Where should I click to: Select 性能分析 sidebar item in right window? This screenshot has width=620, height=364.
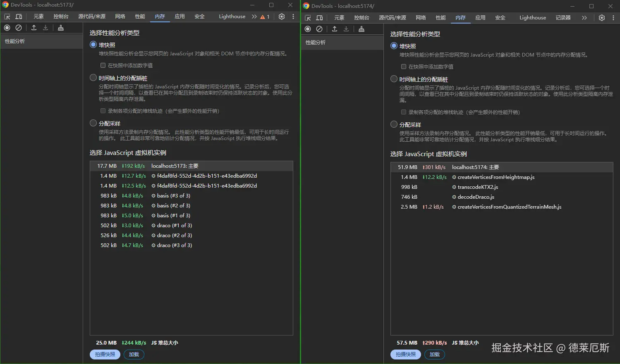[342, 43]
